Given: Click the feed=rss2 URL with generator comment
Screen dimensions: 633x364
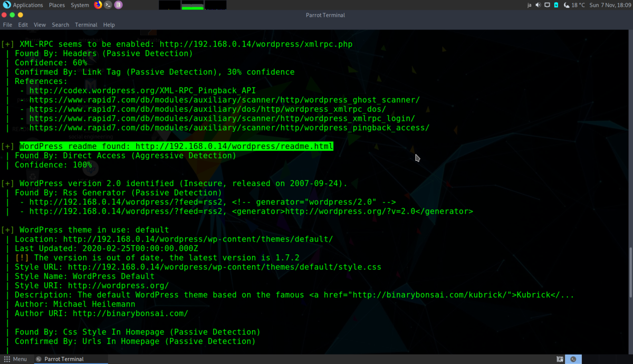Looking at the screenshot, I should tap(213, 202).
